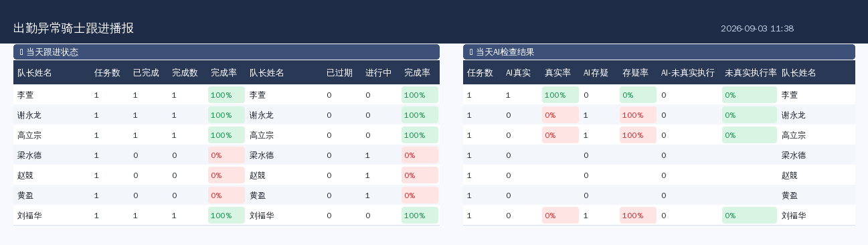This screenshot has width=868, height=245.
Task: Select the 当天AI检查结果 panel header bar
Action: point(659,52)
